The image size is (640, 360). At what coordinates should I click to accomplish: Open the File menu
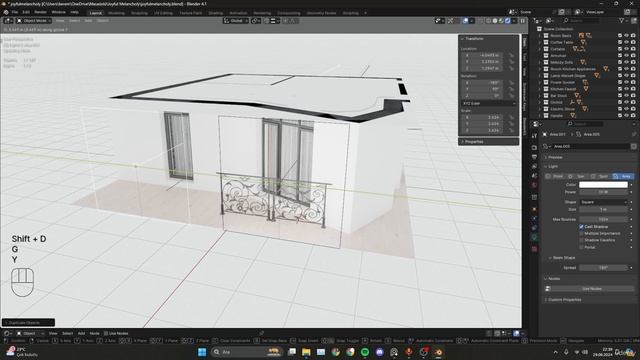pyautogui.click(x=15, y=12)
